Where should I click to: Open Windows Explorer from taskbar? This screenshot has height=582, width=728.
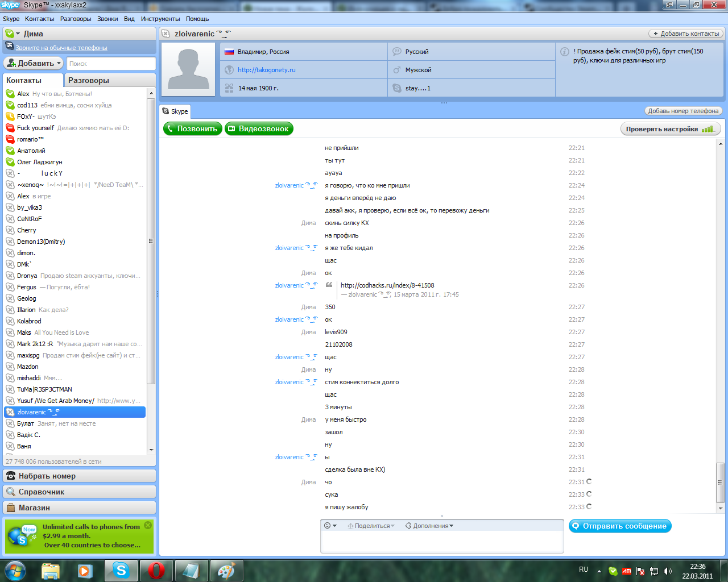point(51,571)
